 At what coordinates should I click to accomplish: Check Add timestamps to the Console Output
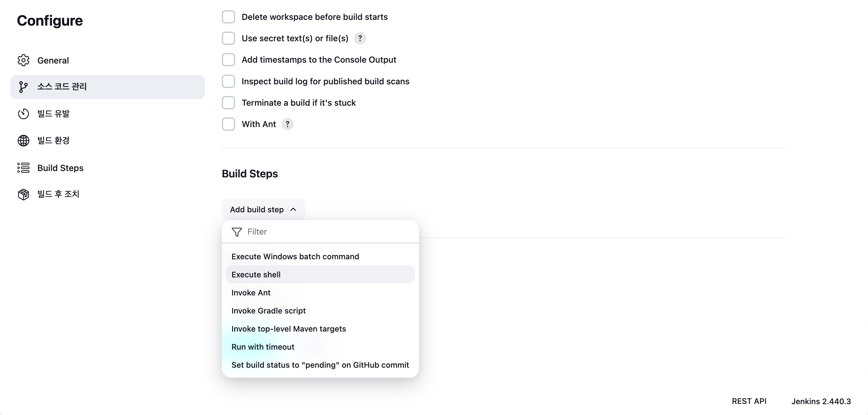point(228,60)
